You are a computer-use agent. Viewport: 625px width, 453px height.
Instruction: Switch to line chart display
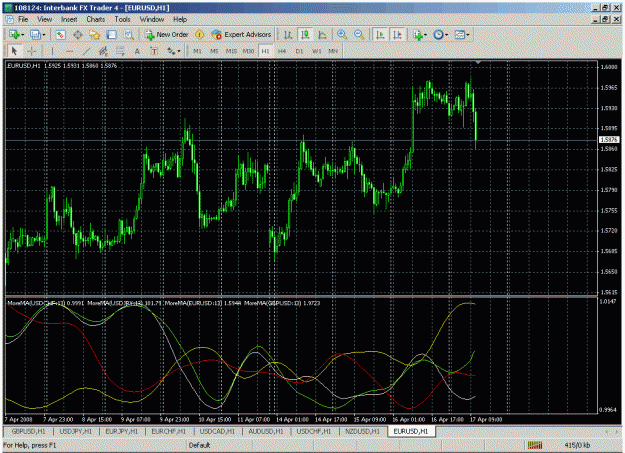[322, 35]
